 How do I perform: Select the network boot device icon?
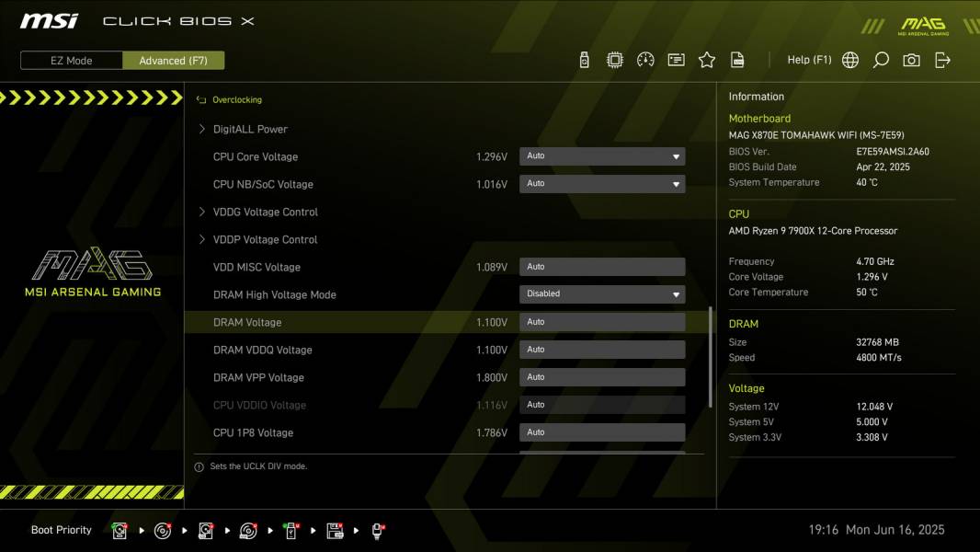coord(378,531)
